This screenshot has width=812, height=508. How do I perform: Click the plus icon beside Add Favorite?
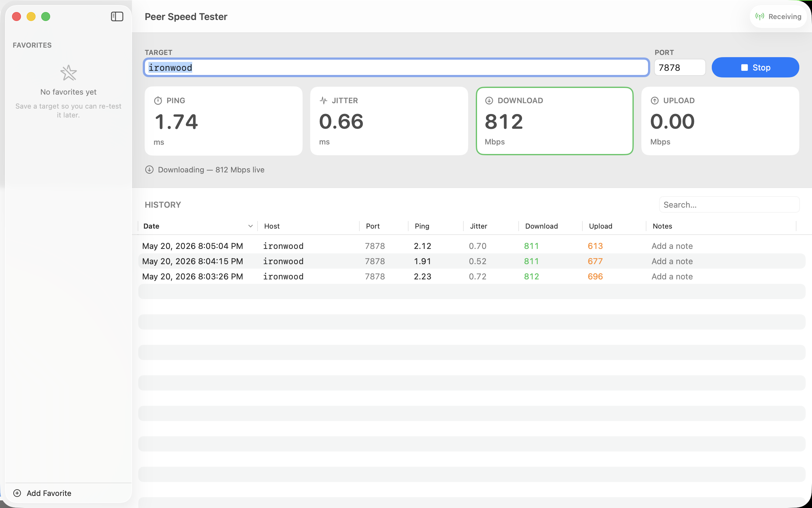click(17, 493)
